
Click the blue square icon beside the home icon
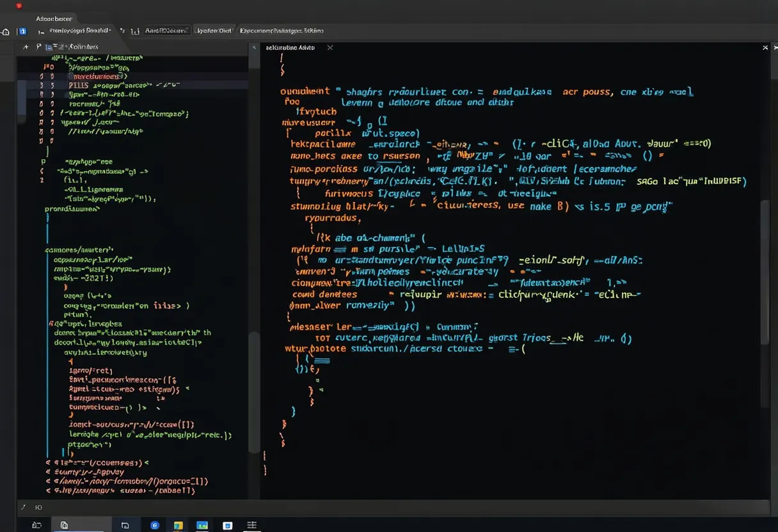(22, 31)
